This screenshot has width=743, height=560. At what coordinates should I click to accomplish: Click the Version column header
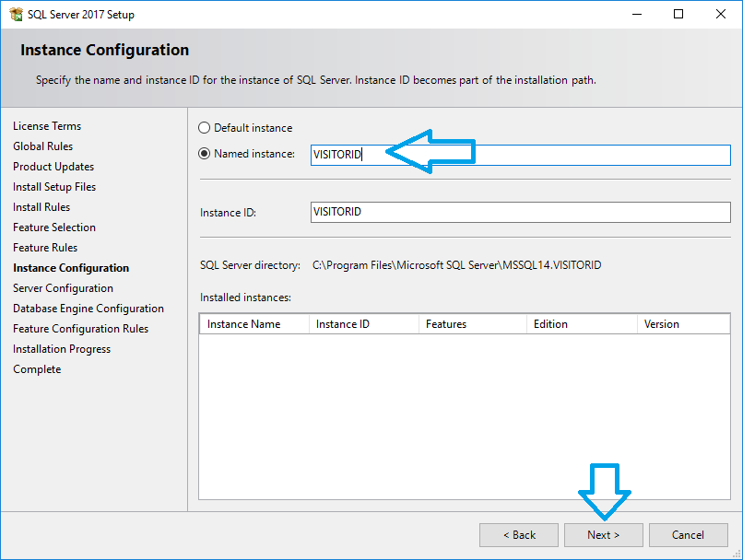tap(682, 324)
